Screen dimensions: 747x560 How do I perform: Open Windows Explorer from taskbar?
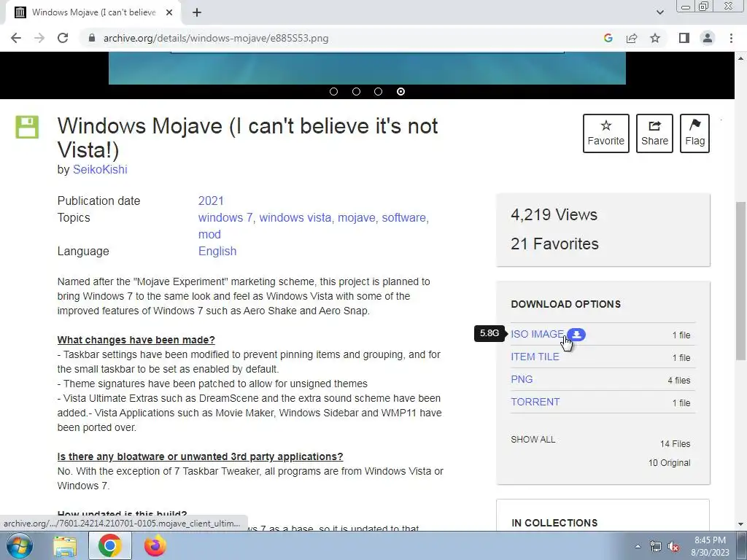point(65,546)
